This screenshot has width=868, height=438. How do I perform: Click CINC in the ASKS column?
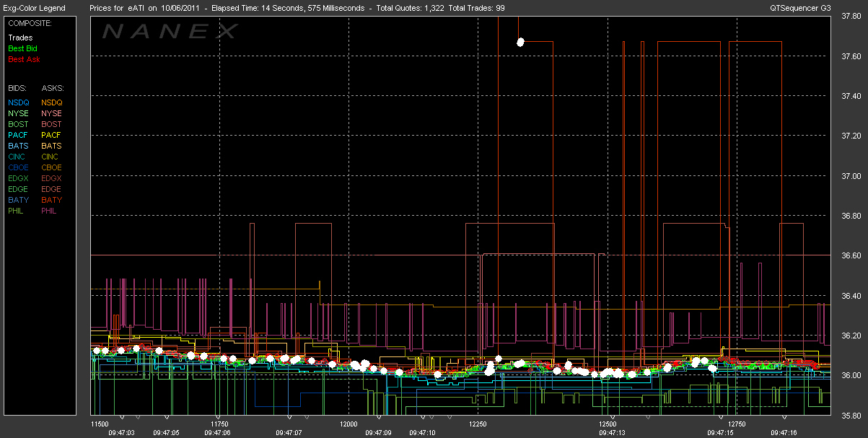pyautogui.click(x=51, y=157)
